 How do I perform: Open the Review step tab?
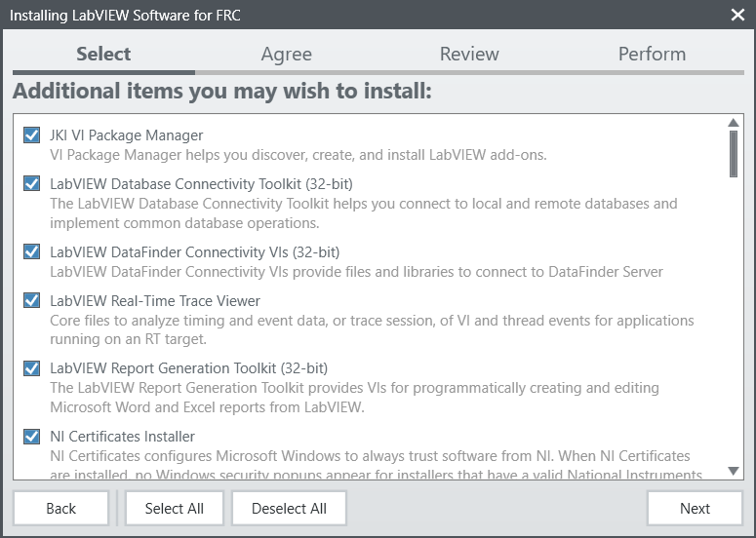click(469, 55)
